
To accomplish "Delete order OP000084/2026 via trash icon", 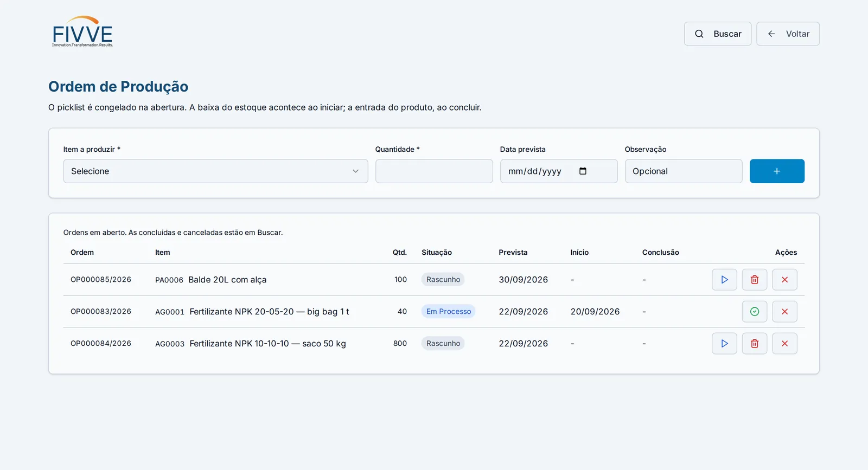I will click(x=755, y=344).
